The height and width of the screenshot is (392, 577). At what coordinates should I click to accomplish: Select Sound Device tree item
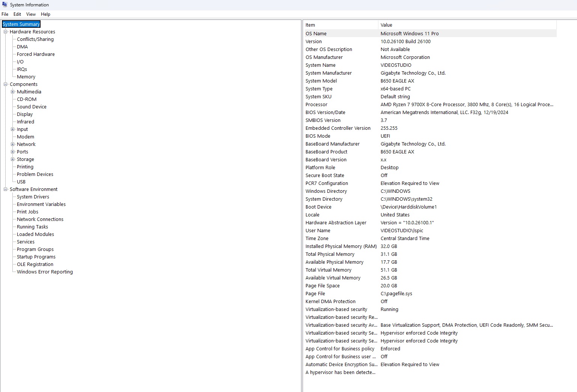[32, 107]
